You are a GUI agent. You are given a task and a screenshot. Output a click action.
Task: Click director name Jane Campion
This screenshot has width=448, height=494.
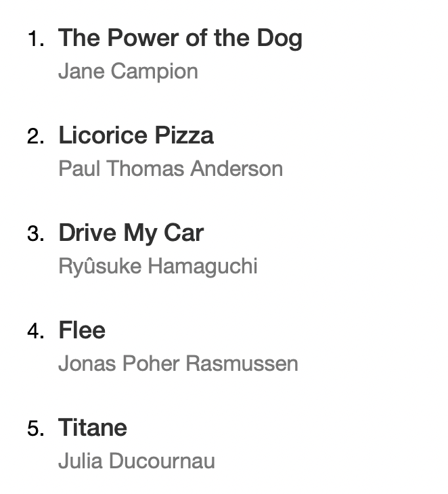[x=128, y=71]
